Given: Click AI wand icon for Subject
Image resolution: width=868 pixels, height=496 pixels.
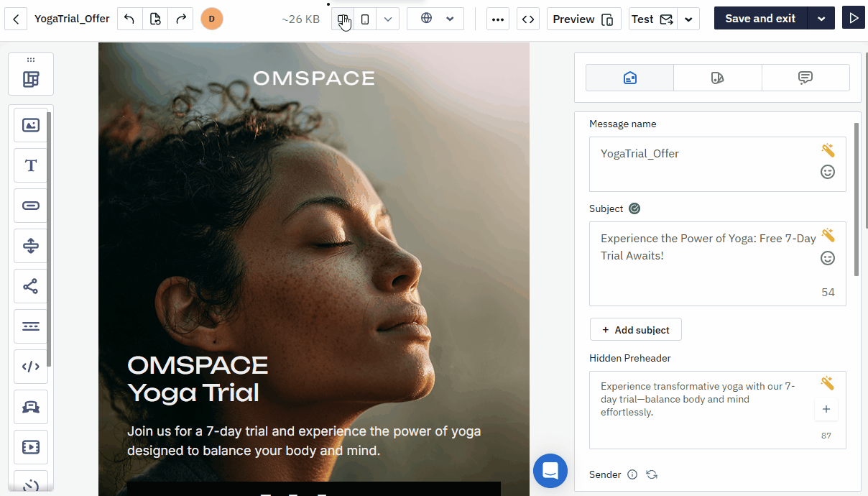Looking at the screenshot, I should pyautogui.click(x=828, y=235).
